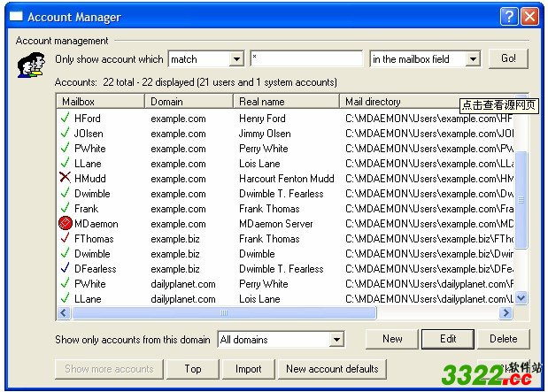Viewport: 548px width, 392px height.
Task: Select the 'Henry Ford' real name cell
Action: click(x=262, y=119)
